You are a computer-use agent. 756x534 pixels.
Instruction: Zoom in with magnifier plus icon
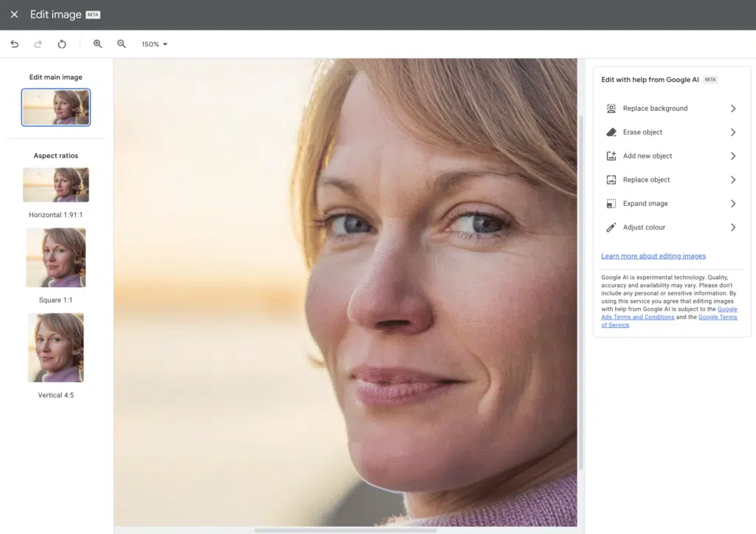tap(98, 44)
